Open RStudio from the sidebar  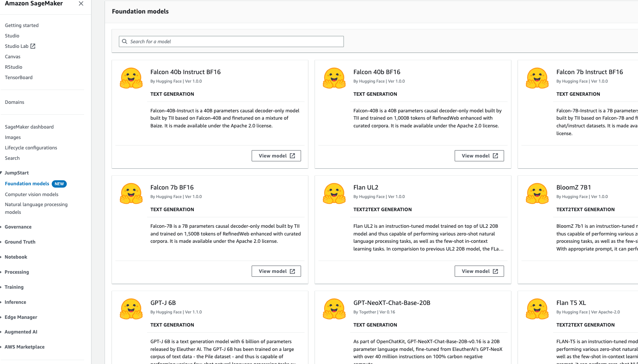(x=14, y=67)
